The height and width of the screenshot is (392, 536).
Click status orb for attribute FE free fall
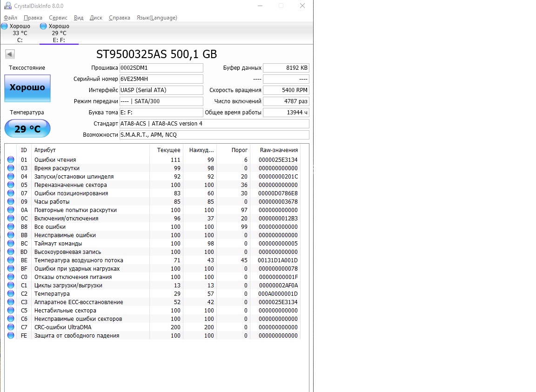click(11, 336)
